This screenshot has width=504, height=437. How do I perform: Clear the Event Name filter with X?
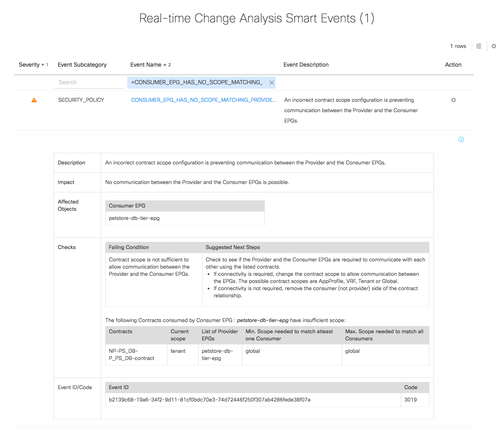coord(272,83)
